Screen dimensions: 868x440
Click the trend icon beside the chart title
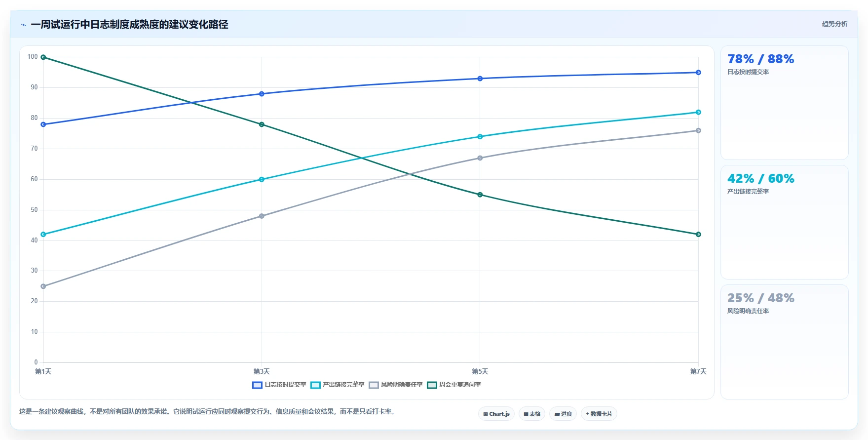pos(23,25)
